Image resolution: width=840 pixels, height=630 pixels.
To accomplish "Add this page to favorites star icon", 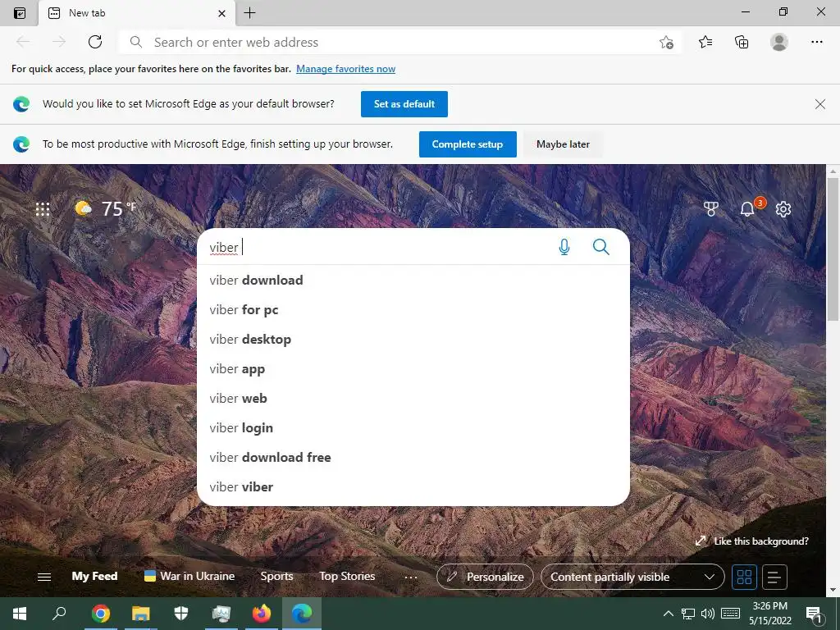I will [666, 43].
